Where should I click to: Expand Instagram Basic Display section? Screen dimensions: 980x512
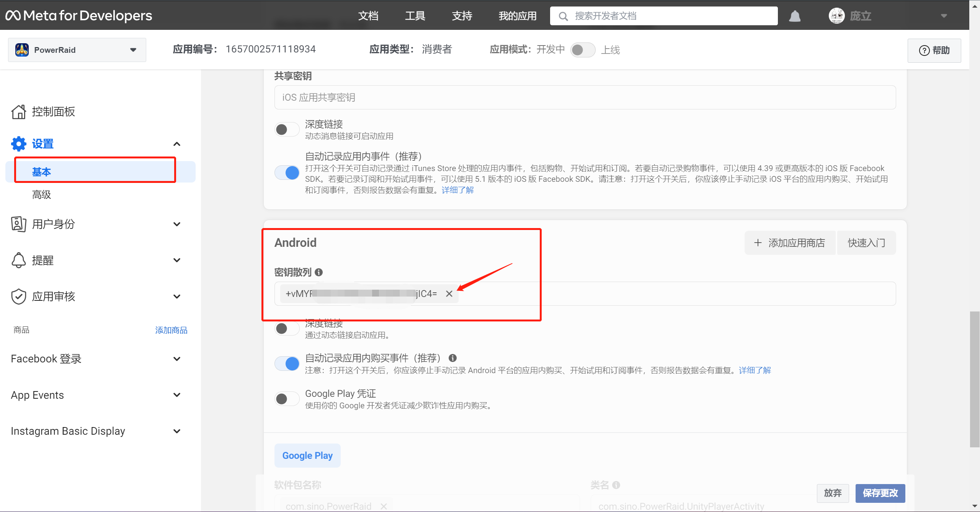[176, 431]
